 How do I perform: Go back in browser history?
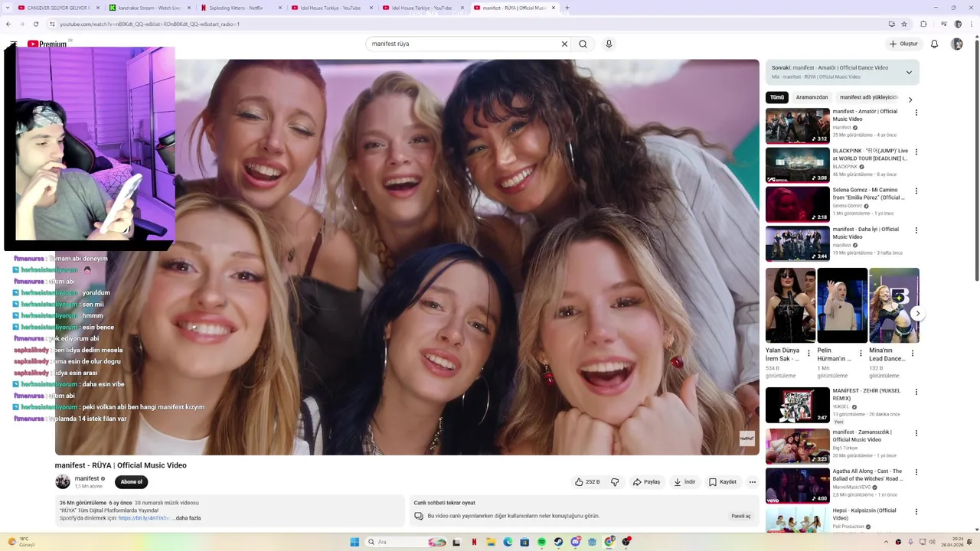pos(8,24)
